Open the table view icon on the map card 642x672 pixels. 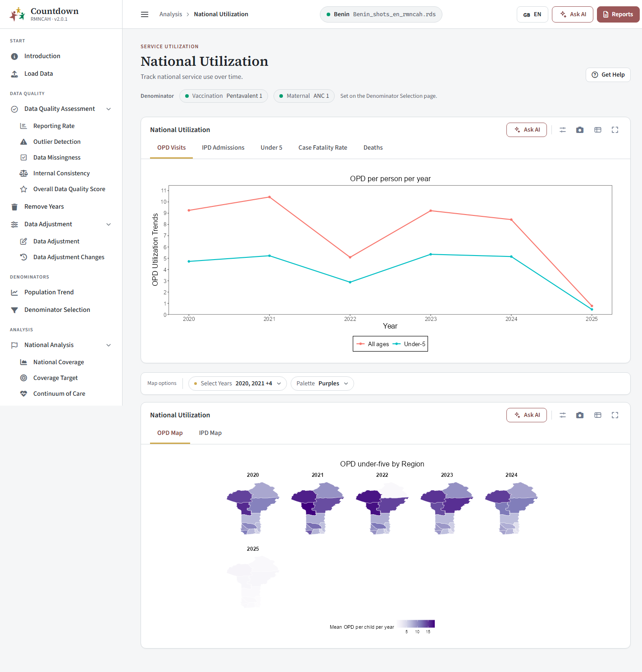point(598,415)
